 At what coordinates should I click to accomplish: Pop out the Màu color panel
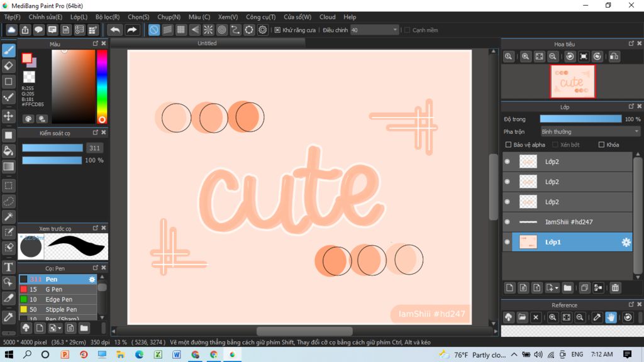[x=96, y=43]
